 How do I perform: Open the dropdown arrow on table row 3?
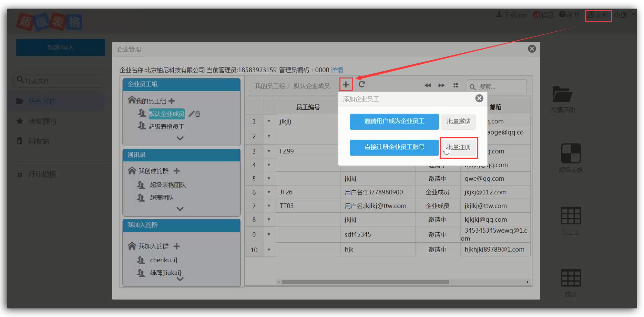[x=269, y=151]
